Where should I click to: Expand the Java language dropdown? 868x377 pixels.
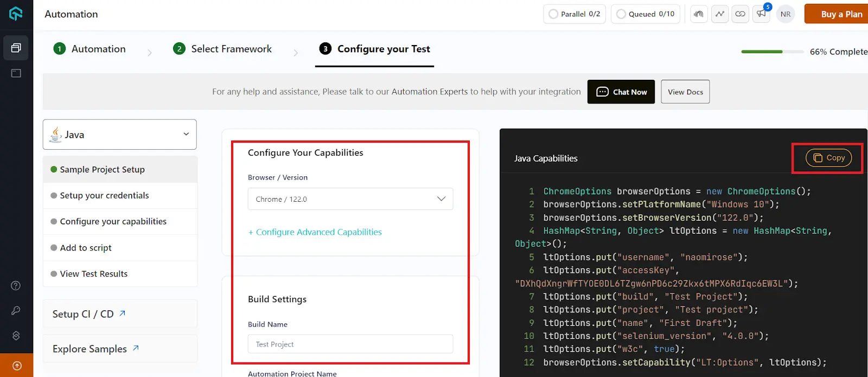click(119, 135)
